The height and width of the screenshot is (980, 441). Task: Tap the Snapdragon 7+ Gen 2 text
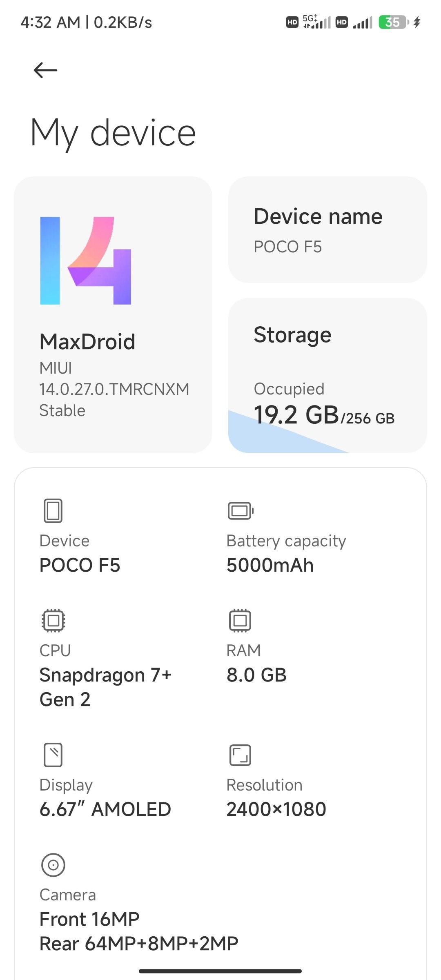click(x=105, y=687)
